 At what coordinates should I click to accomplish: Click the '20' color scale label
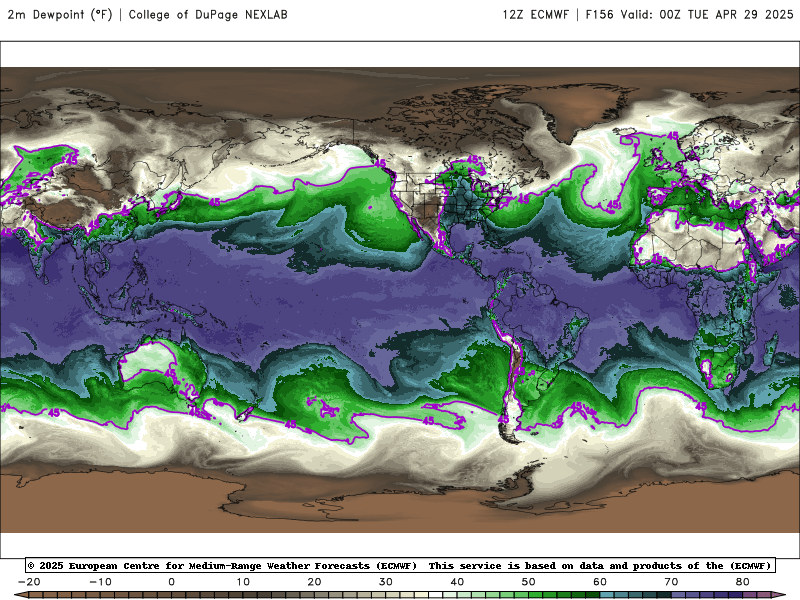(314, 582)
